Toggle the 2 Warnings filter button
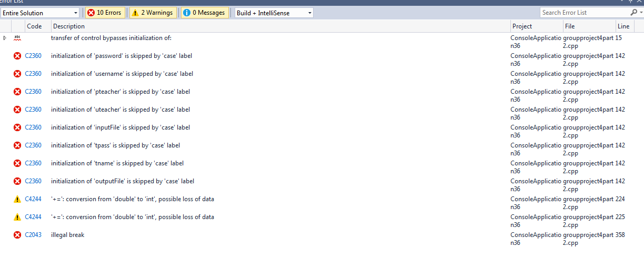This screenshot has height=277, width=644. 153,13
